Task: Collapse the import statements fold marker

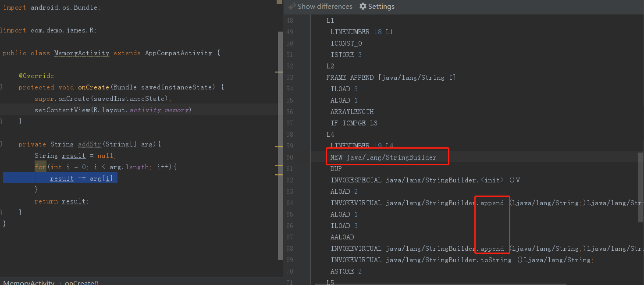Action: (x=1, y=30)
